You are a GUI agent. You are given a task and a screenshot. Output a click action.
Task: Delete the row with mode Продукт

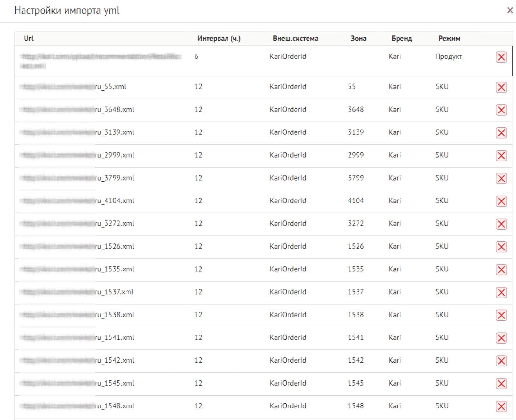click(x=501, y=57)
